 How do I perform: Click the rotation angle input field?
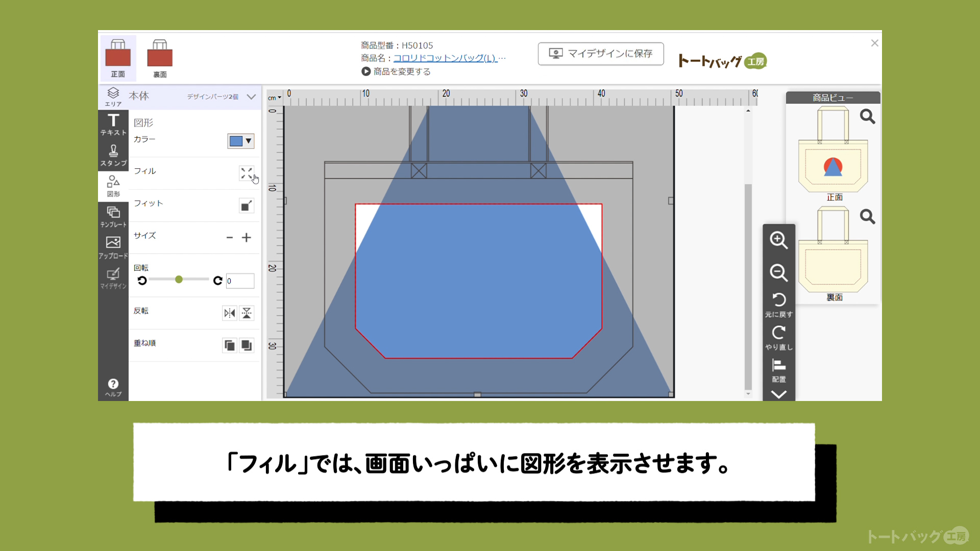click(240, 281)
